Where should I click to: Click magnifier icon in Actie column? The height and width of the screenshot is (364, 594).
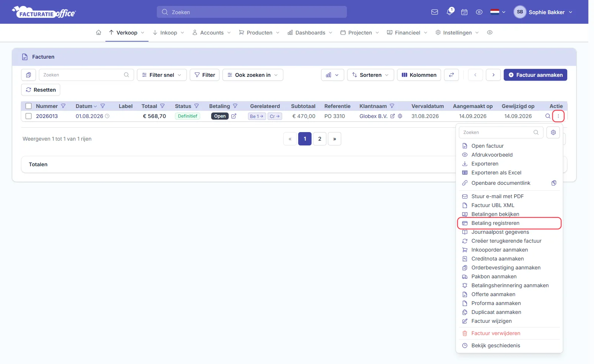[548, 116]
